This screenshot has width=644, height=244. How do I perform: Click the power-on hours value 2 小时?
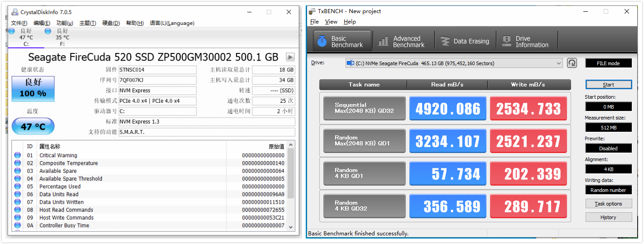pos(274,111)
